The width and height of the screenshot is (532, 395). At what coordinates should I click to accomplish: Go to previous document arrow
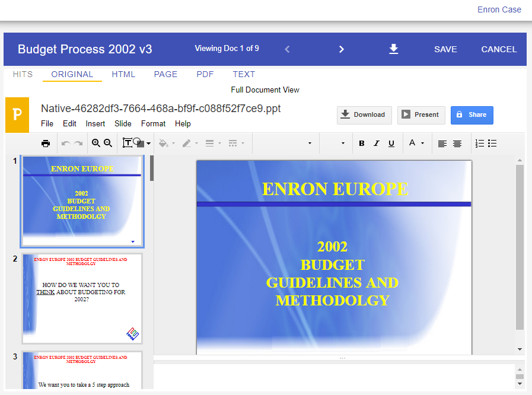287,49
